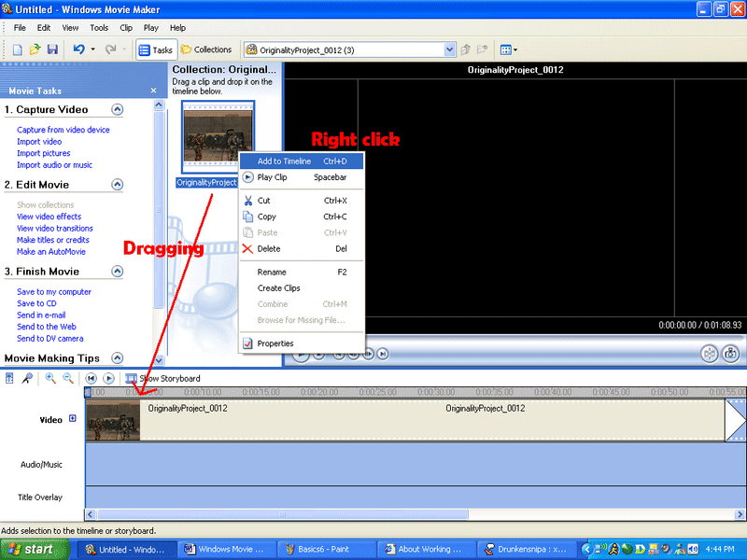This screenshot has width=747, height=560.
Task: Click the Split Clip icon under preview
Action: tap(710, 354)
